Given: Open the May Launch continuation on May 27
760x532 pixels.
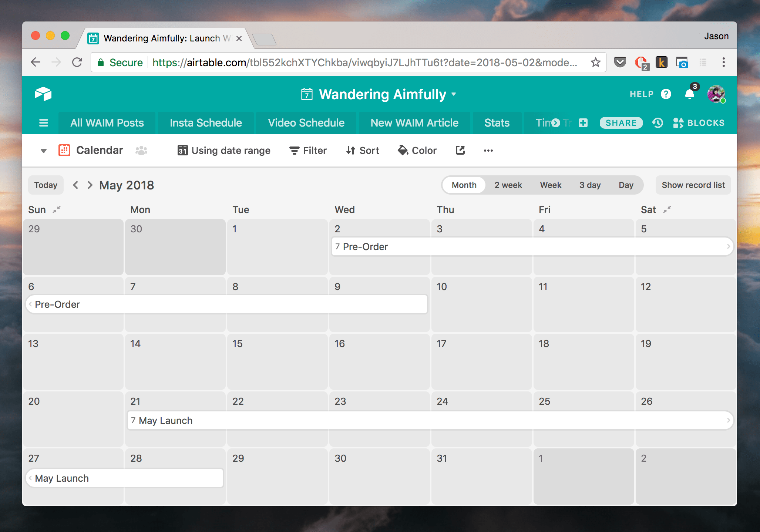Looking at the screenshot, I should [x=125, y=478].
